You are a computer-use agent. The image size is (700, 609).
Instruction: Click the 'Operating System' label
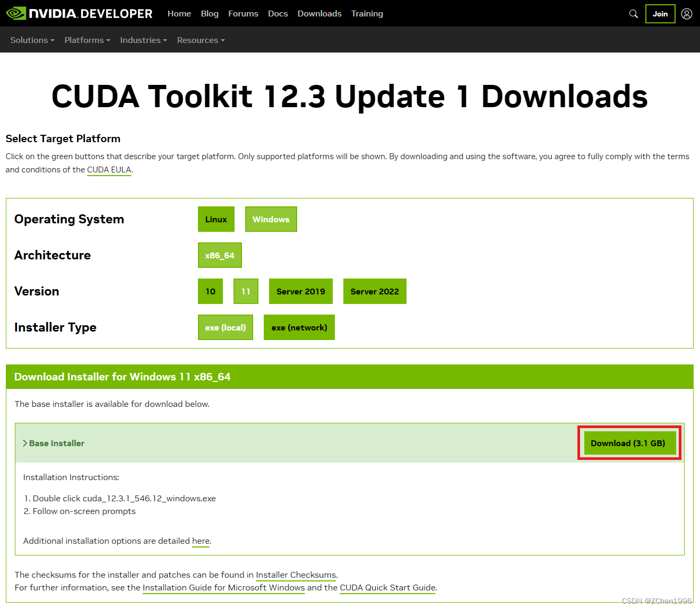pos(69,219)
